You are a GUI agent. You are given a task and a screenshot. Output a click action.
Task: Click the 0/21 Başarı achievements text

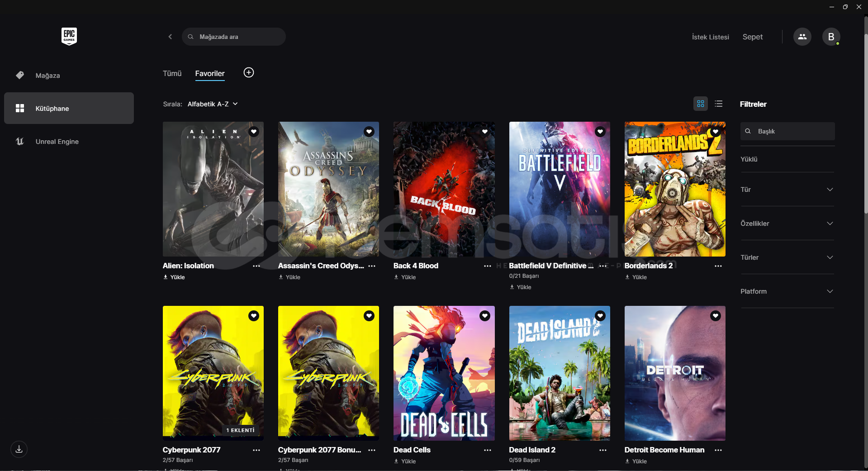click(524, 276)
